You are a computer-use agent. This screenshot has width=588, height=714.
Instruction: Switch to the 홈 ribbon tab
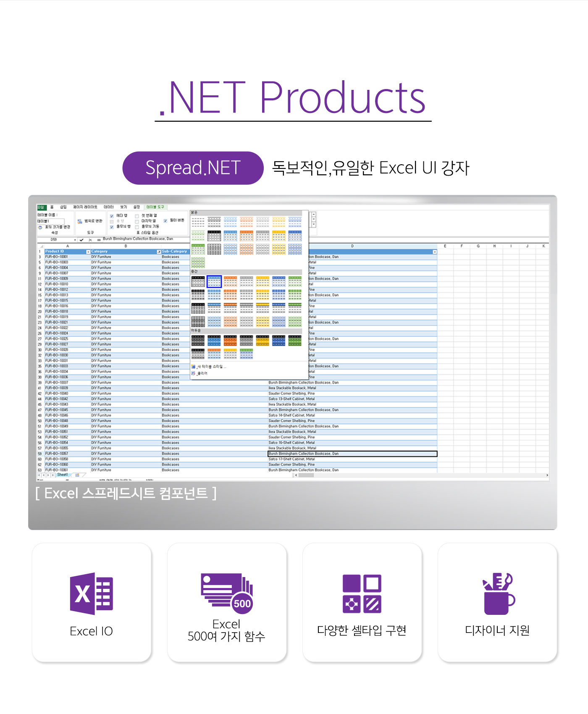52,207
